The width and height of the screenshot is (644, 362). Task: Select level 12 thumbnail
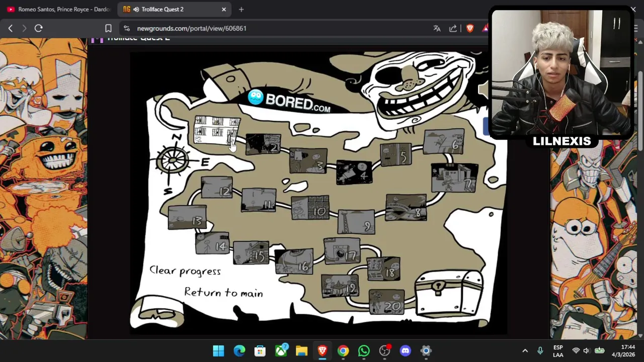pyautogui.click(x=217, y=187)
